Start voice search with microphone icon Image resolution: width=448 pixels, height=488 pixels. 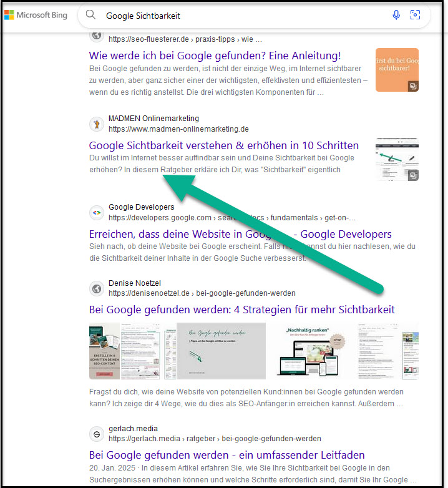pos(396,14)
